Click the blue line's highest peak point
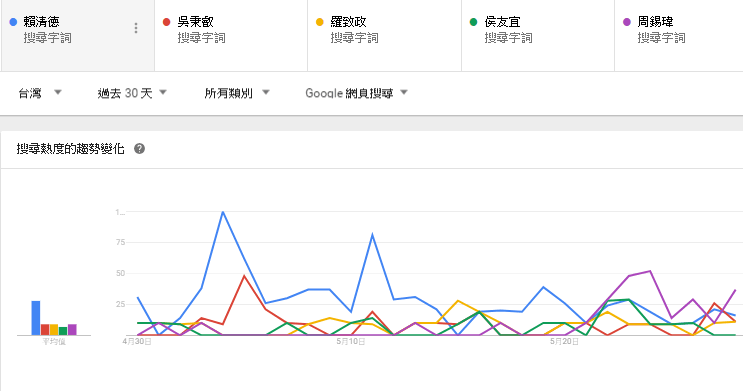The height and width of the screenshot is (391, 743). [x=223, y=212]
